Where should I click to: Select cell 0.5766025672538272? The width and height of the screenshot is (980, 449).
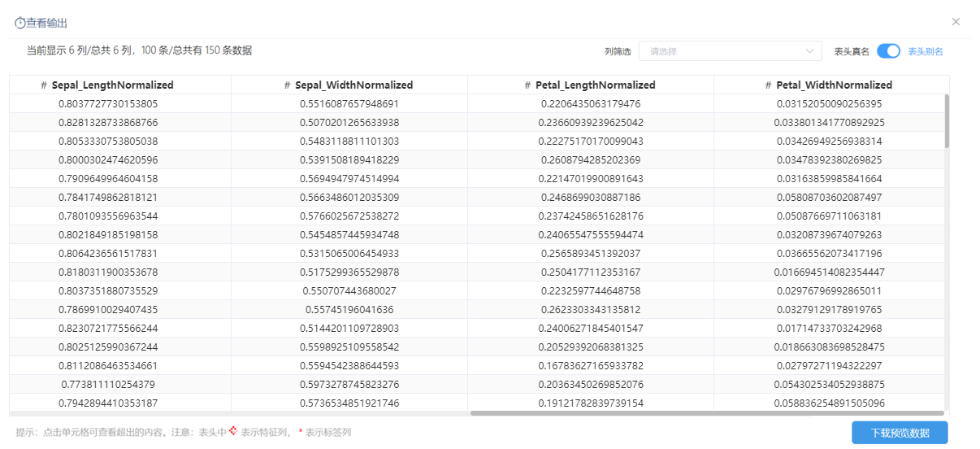(x=349, y=216)
